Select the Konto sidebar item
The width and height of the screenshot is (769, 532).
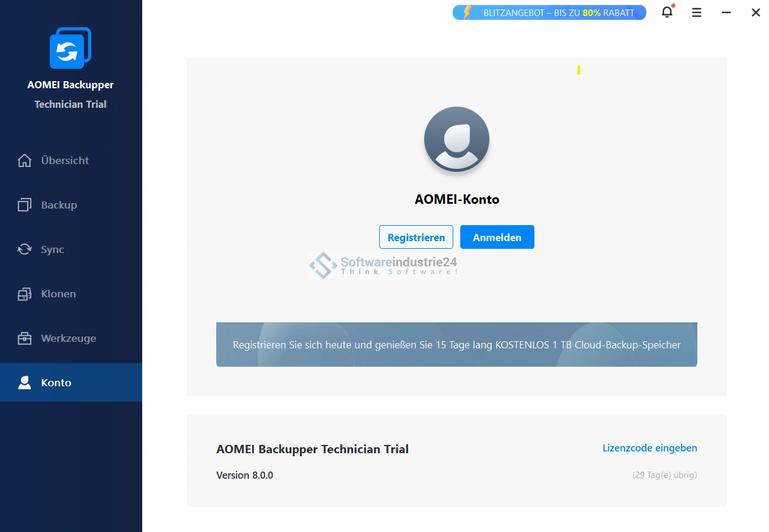coord(56,383)
